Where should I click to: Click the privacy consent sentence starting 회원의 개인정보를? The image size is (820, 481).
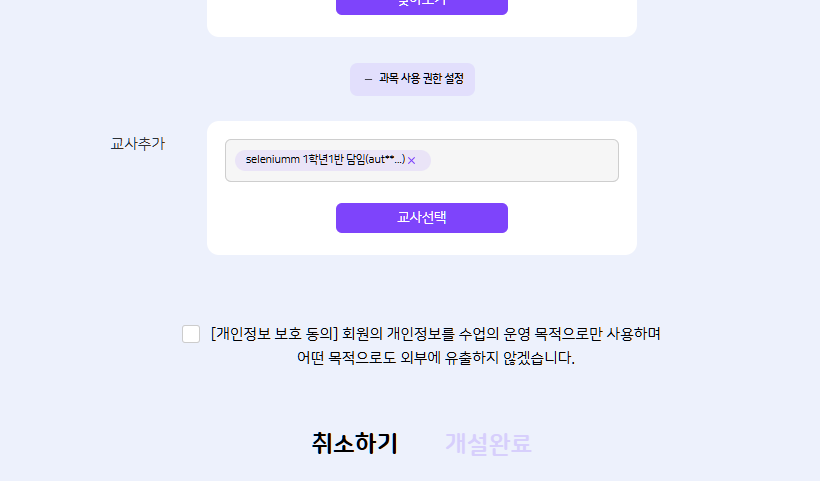[501, 334]
